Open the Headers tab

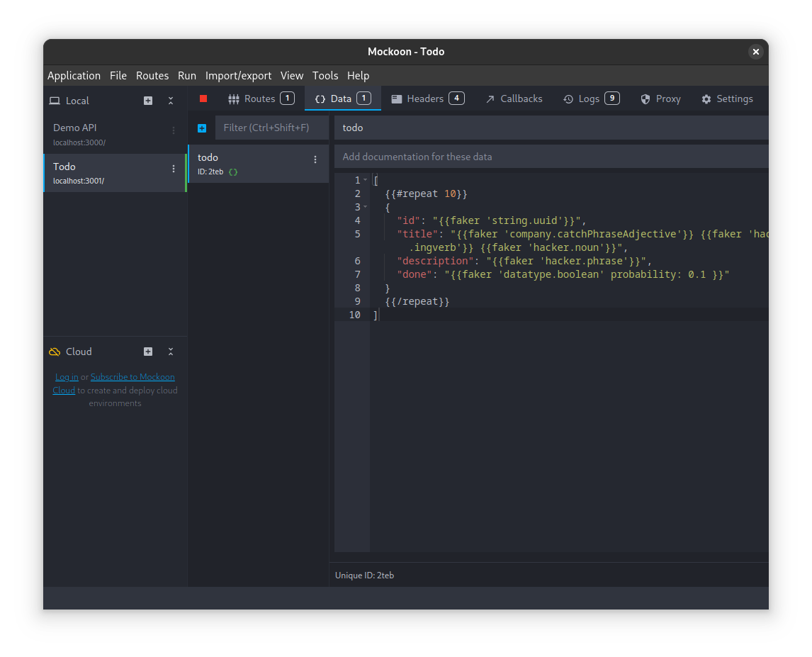coord(428,99)
